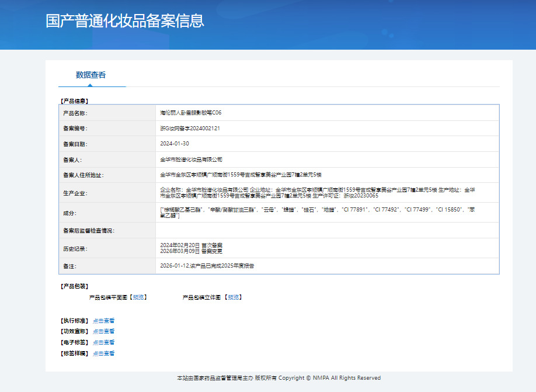Click the 标签样稿 label
This screenshot has height=392, width=536.
point(75,353)
